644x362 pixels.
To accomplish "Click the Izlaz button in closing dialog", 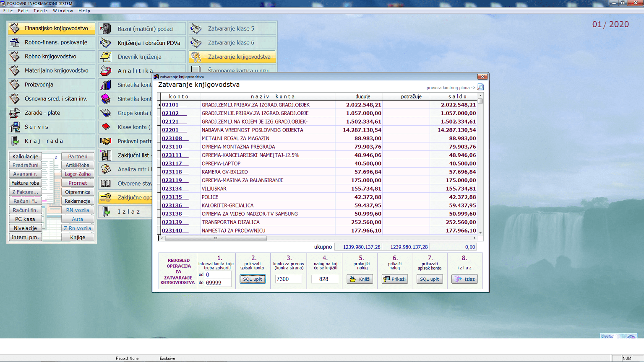I will click(x=464, y=279).
